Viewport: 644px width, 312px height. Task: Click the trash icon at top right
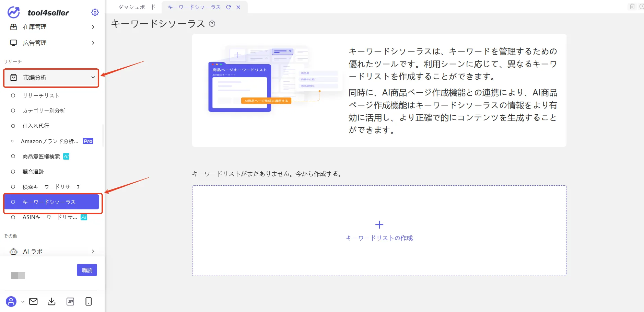click(632, 7)
